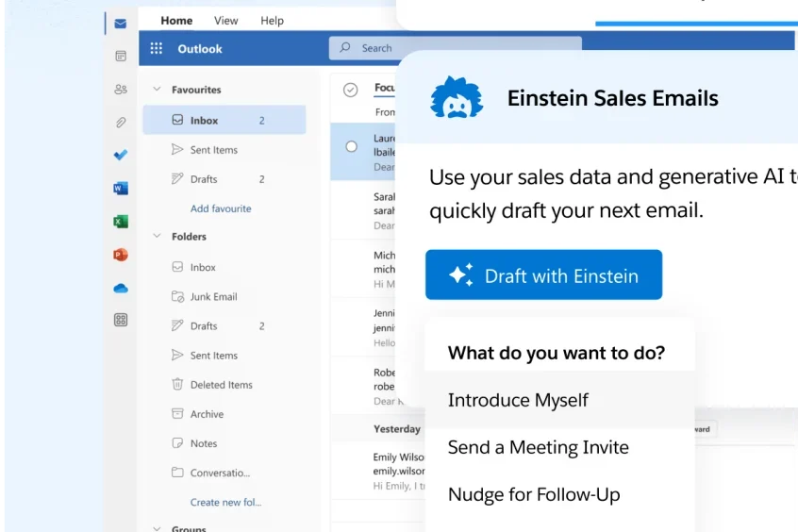Click the Add favourite link
This screenshot has width=798, height=532.
221,208
